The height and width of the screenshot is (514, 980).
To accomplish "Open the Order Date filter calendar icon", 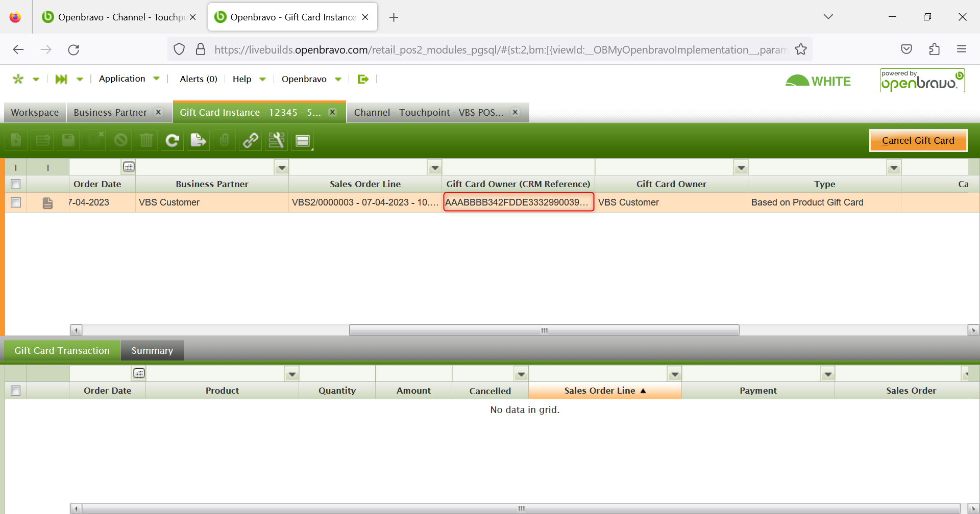I will (129, 167).
